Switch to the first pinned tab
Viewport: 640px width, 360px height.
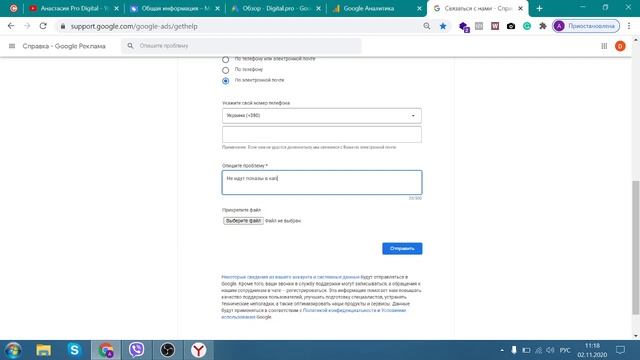13,8
